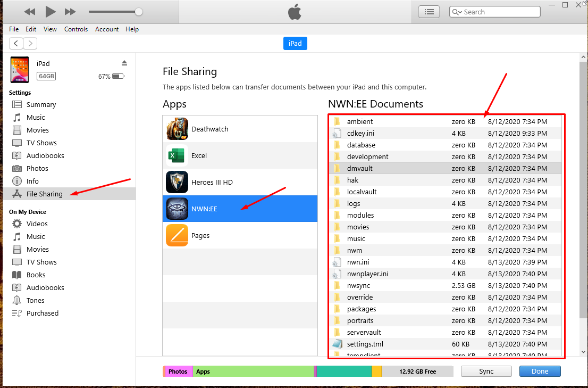This screenshot has height=388, width=588.
Task: Open the Account menu
Action: point(107,29)
